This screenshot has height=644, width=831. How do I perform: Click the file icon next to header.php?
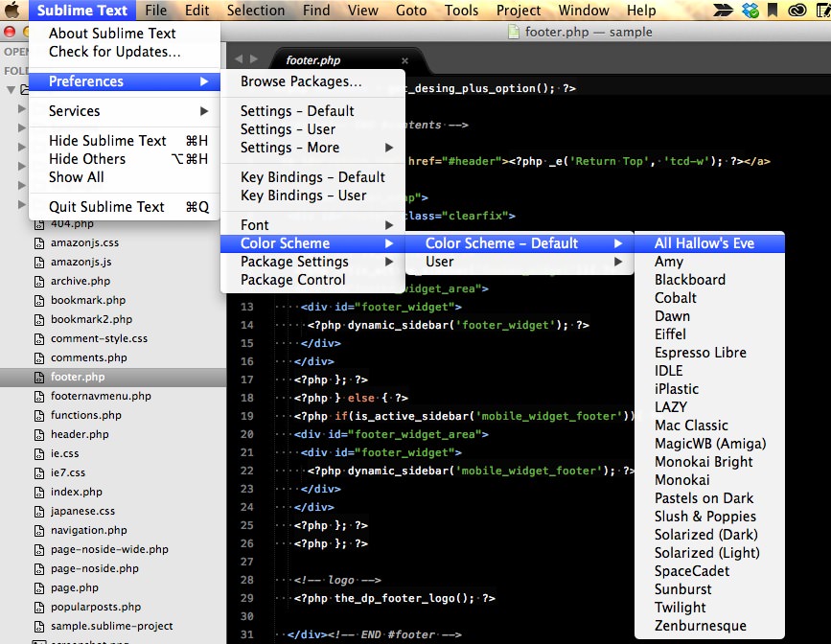[x=39, y=435]
